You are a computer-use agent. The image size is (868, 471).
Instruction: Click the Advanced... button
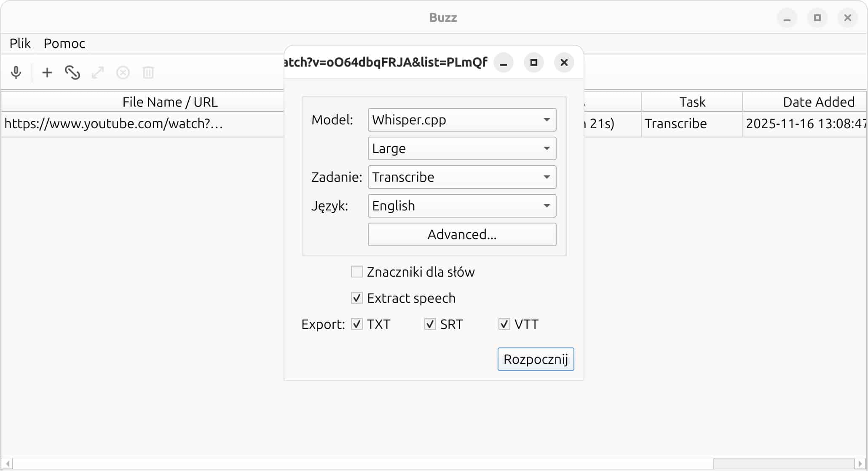[x=462, y=234]
